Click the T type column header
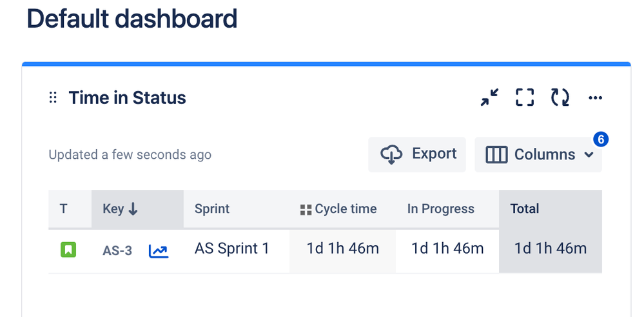 point(64,209)
